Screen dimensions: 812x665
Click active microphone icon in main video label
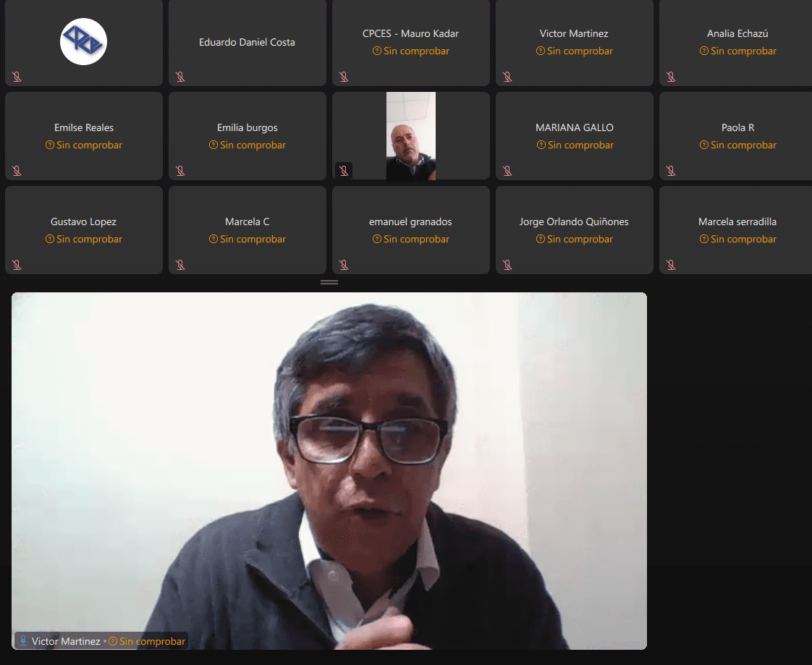coord(22,640)
